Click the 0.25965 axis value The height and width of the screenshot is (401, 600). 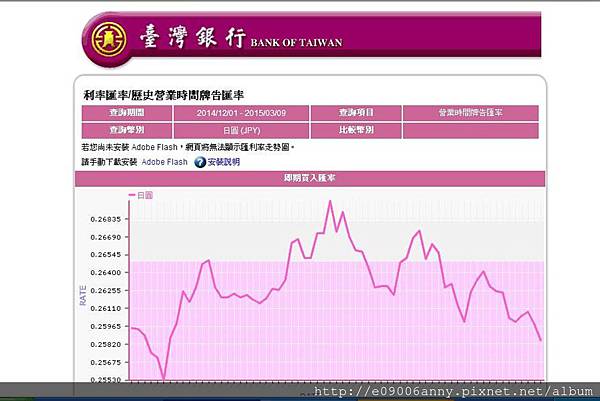pyautogui.click(x=106, y=326)
